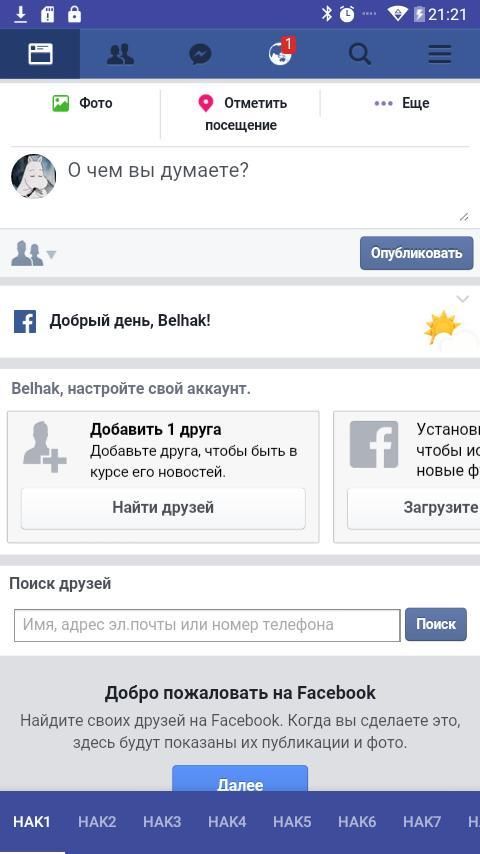The image size is (480, 854).
Task: Expand the audience selector dropdown
Action: tap(33, 254)
